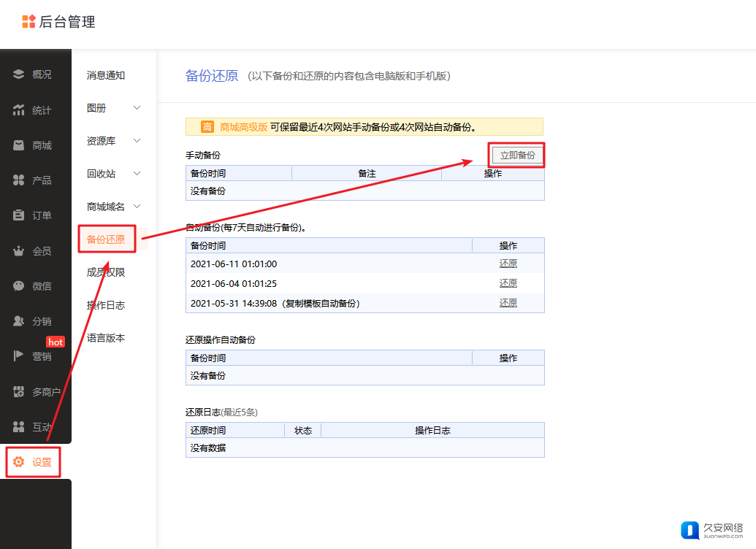This screenshot has height=549, width=756.
Task: Open the 订单 orders clipboard icon
Action: [x=19, y=215]
